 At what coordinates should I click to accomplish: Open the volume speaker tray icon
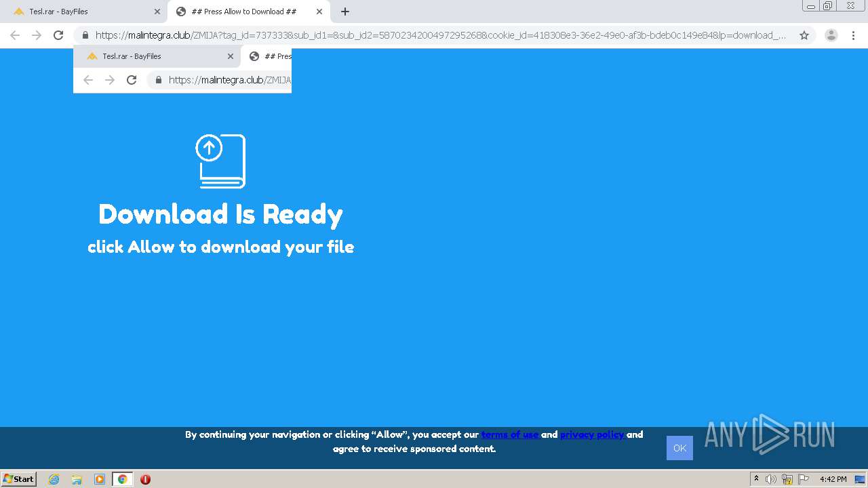(770, 479)
